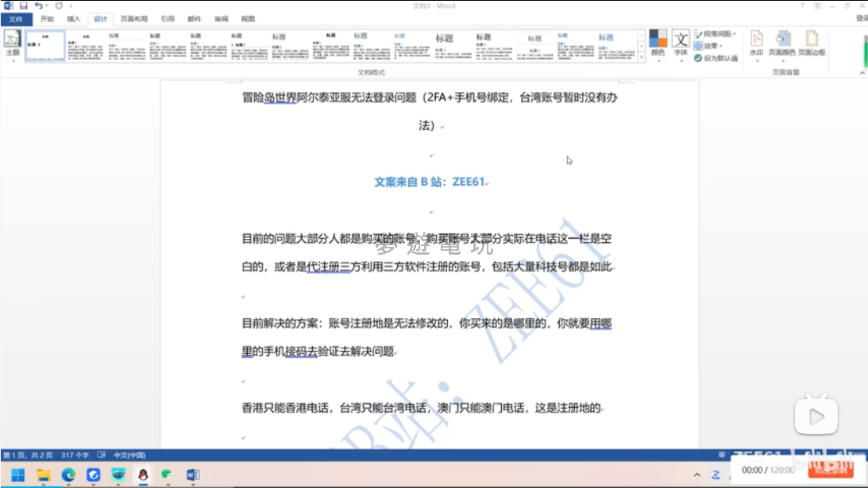Open the blue checkmark app on taskbar
This screenshot has width=868, height=488.
click(93, 475)
